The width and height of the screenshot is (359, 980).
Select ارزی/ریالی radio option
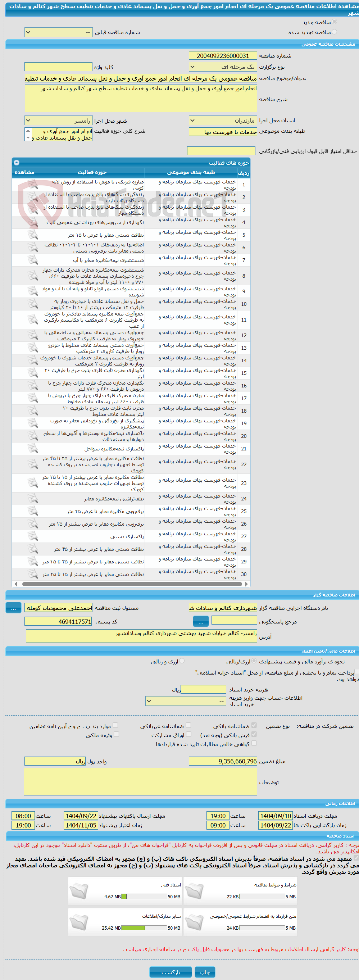(x=254, y=661)
